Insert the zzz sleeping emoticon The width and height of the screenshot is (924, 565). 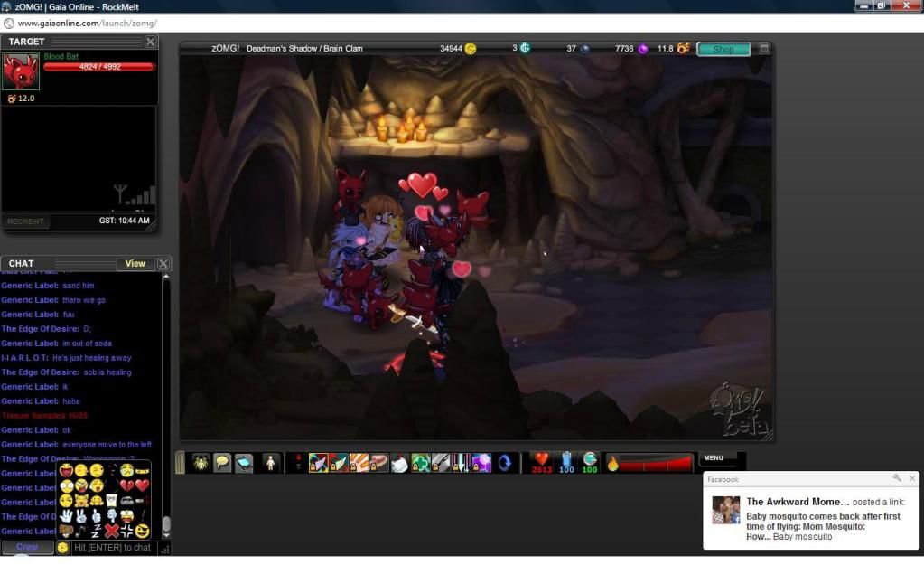96,532
